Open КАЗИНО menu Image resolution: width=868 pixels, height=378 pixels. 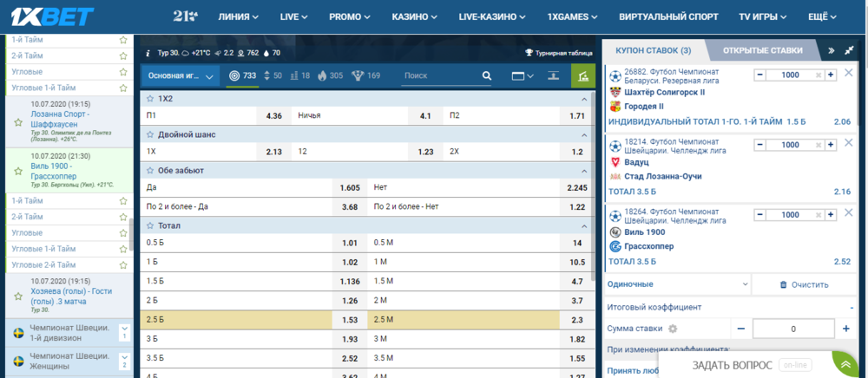[x=415, y=16]
